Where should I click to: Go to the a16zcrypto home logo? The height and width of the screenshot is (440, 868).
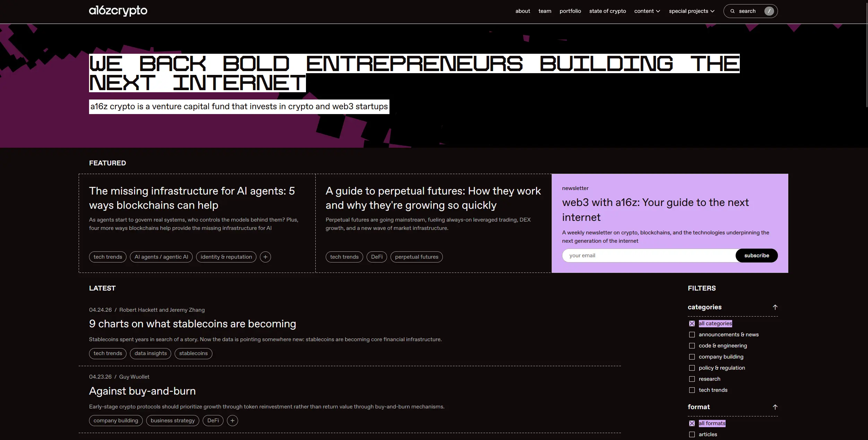118,11
